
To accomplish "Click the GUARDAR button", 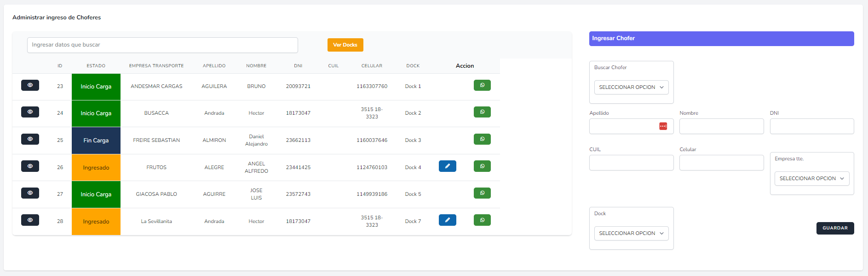I will 835,228.
